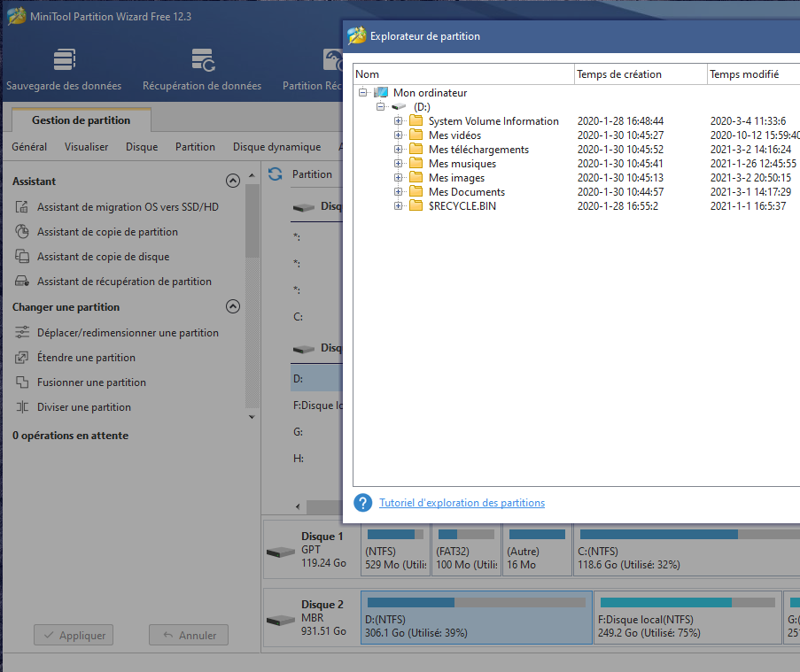Expand the Mes Documents folder node
The height and width of the screenshot is (672, 800).
pos(399,192)
